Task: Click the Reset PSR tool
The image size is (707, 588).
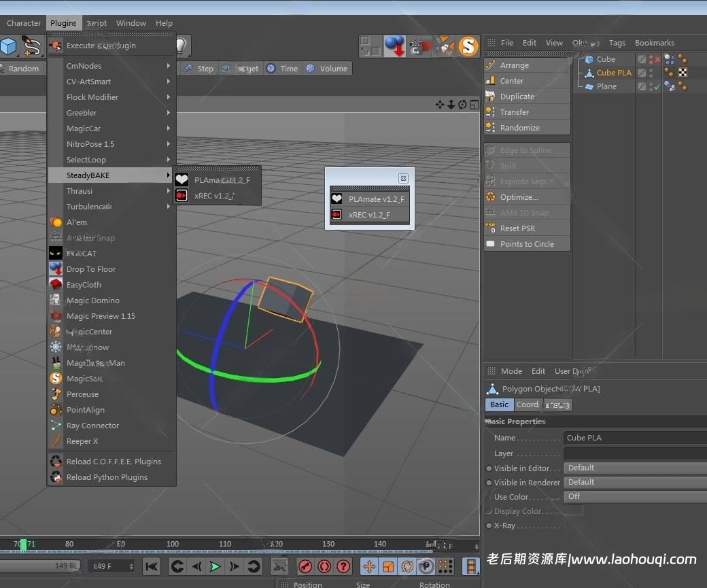Action: coord(517,228)
